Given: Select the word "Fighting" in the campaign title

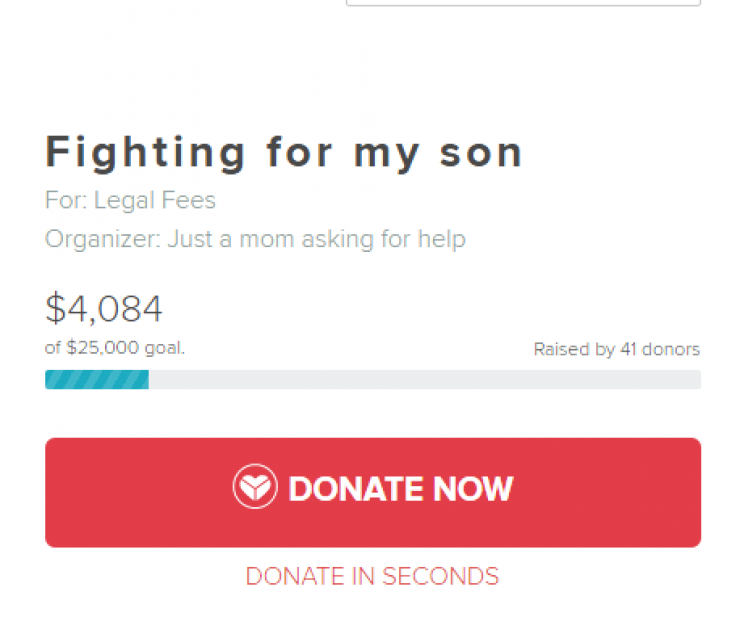Looking at the screenshot, I should (146, 153).
